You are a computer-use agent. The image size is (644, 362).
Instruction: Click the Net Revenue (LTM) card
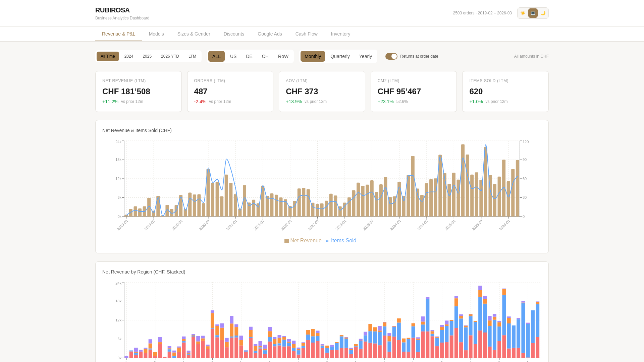[139, 92]
